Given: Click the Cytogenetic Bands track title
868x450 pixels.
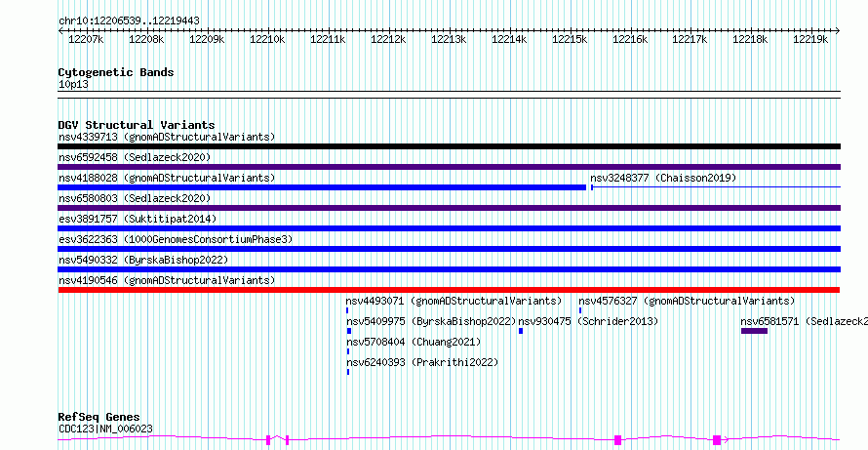Looking at the screenshot, I should 116,72.
